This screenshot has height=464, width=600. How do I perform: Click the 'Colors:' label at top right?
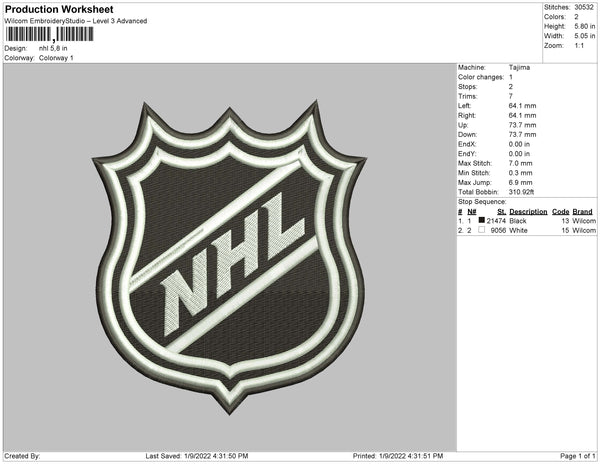(x=554, y=17)
